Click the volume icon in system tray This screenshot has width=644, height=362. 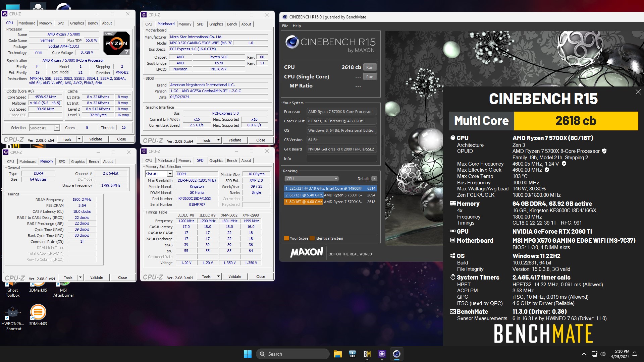tap(603, 354)
